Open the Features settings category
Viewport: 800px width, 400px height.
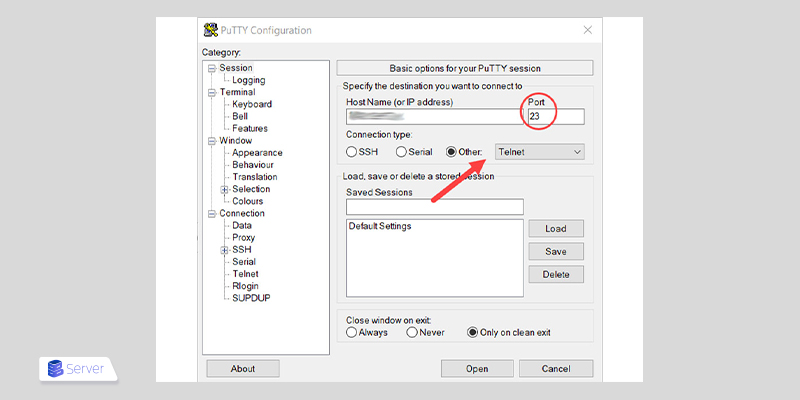[250, 129]
